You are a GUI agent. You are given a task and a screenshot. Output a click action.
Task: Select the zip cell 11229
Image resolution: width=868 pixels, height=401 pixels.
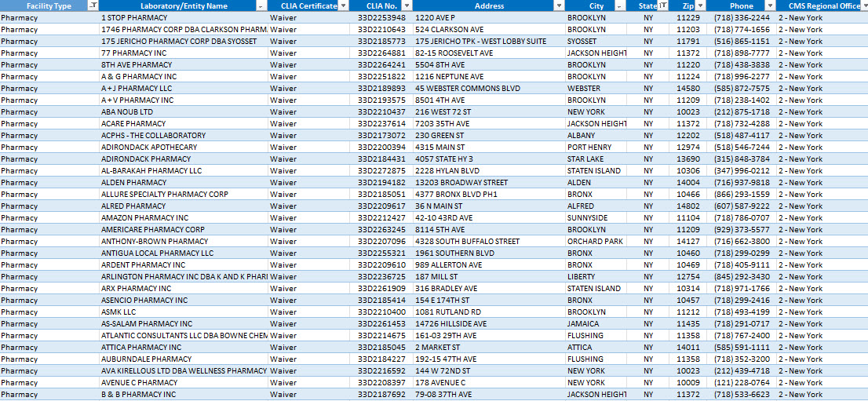pos(688,18)
